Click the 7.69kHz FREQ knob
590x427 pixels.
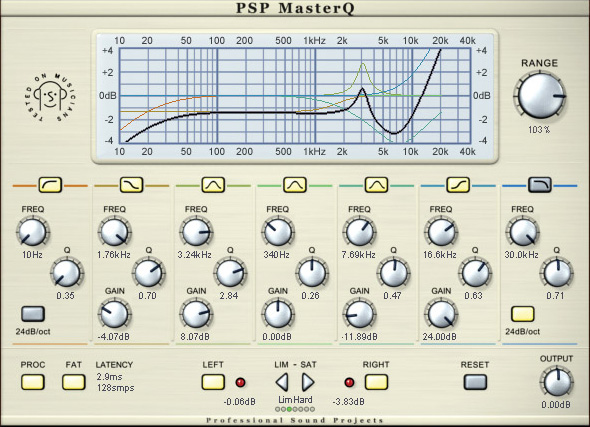(359, 232)
